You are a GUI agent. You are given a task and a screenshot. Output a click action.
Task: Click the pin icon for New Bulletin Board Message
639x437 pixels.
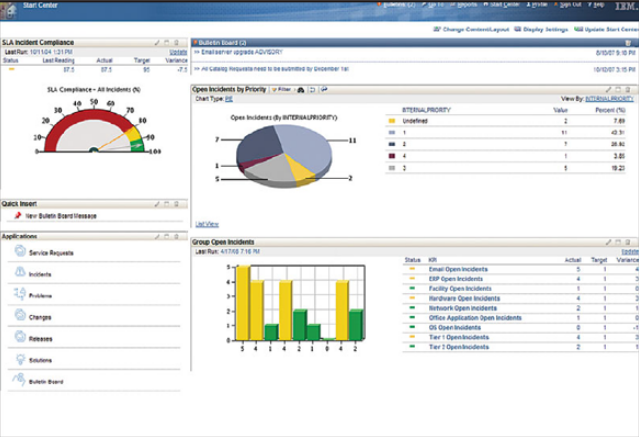[x=17, y=215]
